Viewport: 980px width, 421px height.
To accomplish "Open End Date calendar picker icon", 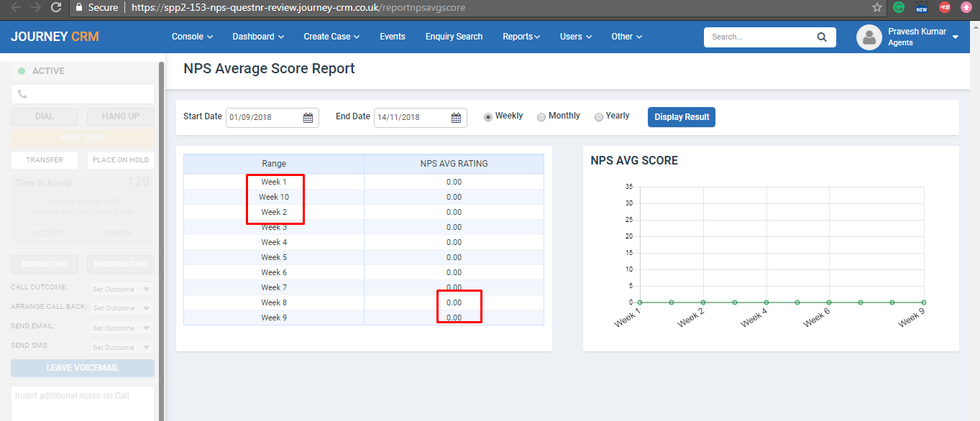I will 456,118.
